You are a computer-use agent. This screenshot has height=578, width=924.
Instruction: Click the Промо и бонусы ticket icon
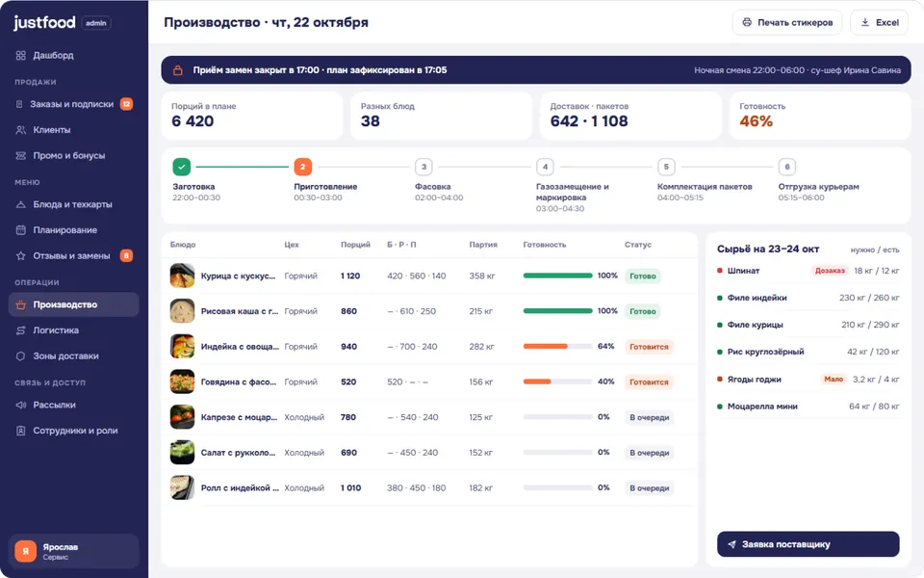20,156
